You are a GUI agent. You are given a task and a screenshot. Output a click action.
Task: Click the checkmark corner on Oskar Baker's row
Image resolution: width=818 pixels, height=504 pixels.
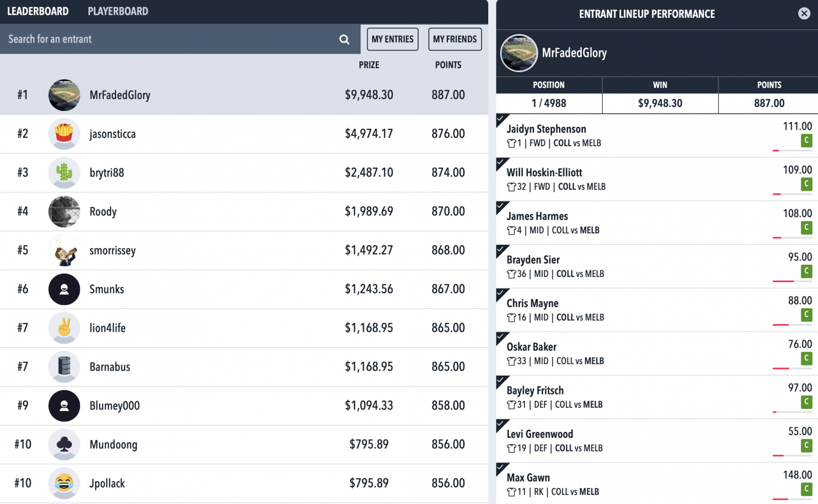[x=502, y=337]
